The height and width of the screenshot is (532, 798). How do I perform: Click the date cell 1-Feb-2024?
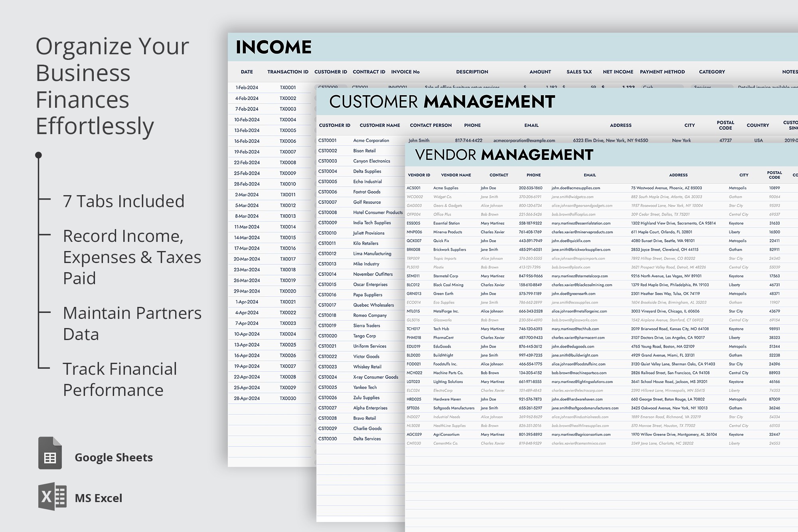point(247,87)
